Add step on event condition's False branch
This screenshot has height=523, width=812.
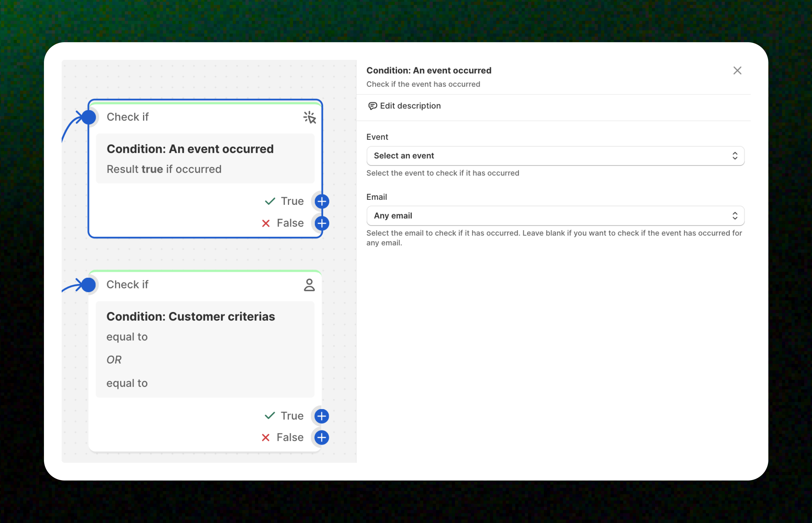(321, 223)
